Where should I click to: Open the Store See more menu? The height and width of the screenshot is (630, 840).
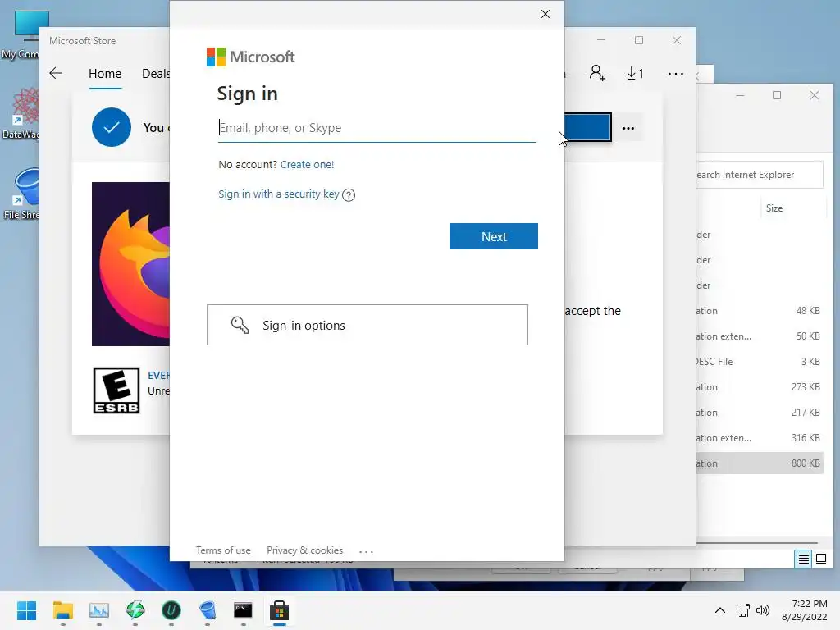tap(676, 74)
